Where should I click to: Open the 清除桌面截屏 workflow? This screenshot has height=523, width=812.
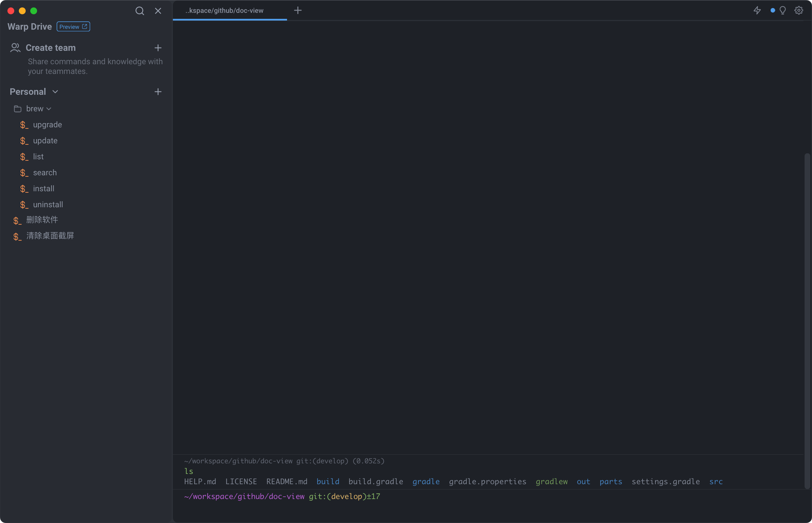(x=50, y=236)
